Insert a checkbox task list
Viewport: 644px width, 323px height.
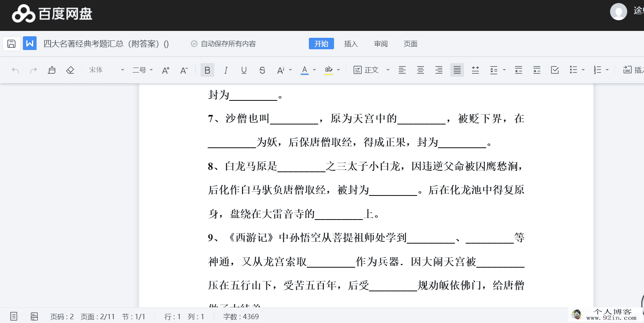click(x=555, y=70)
